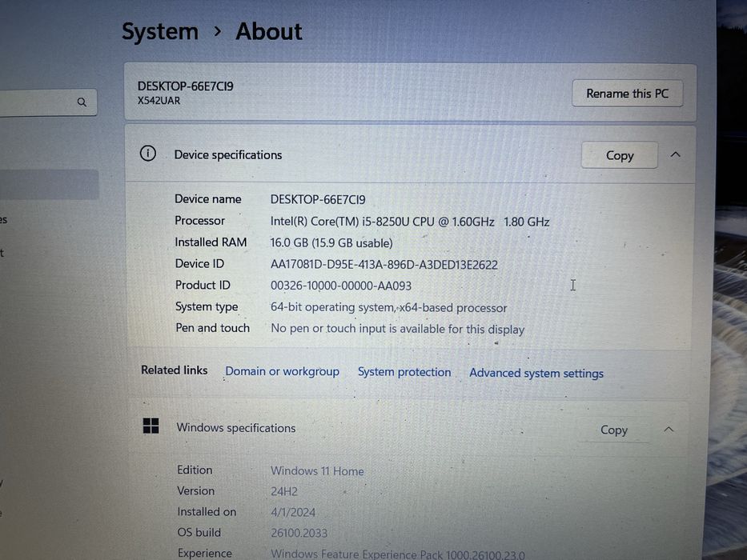Click the 64-bit operating system value
Image resolution: width=747 pixels, height=560 pixels.
[389, 308]
